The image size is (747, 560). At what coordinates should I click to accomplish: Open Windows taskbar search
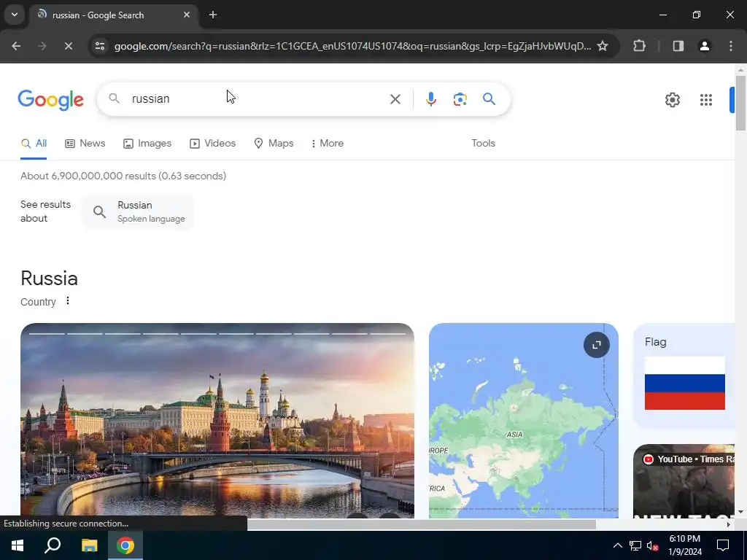pyautogui.click(x=53, y=545)
